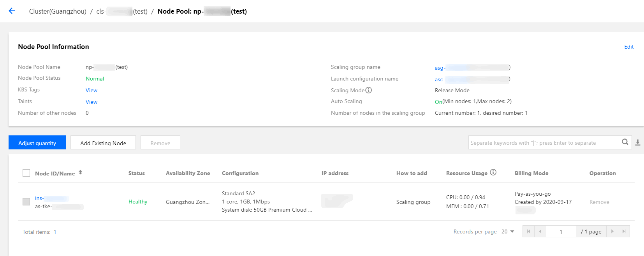This screenshot has height=256, width=644.
Task: Open the records per page dropdown
Action: point(508,231)
